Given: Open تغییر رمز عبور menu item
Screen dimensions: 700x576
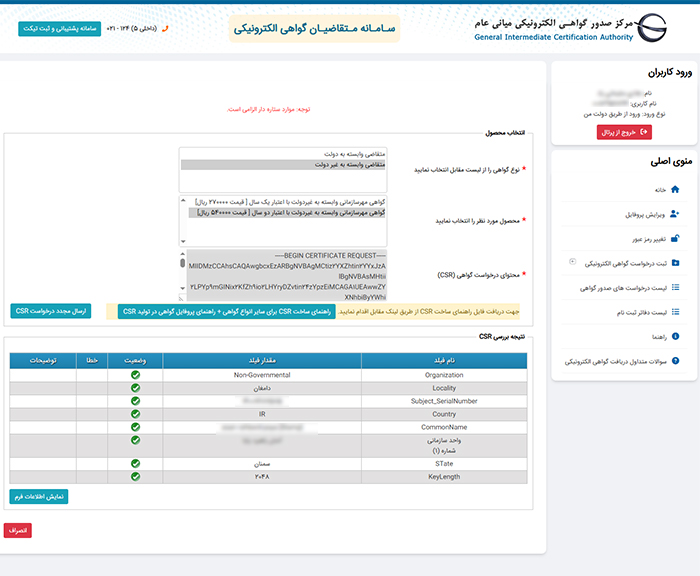Looking at the screenshot, I should click(649, 239).
